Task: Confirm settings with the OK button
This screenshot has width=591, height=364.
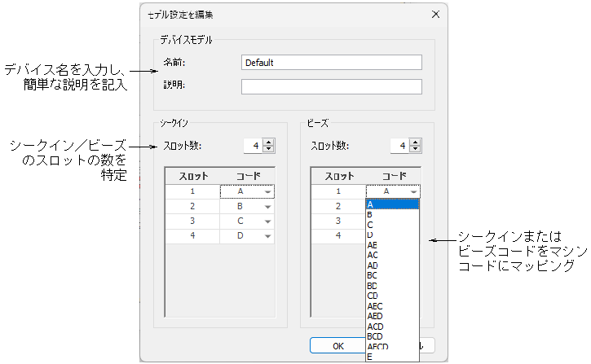Action: 337,345
